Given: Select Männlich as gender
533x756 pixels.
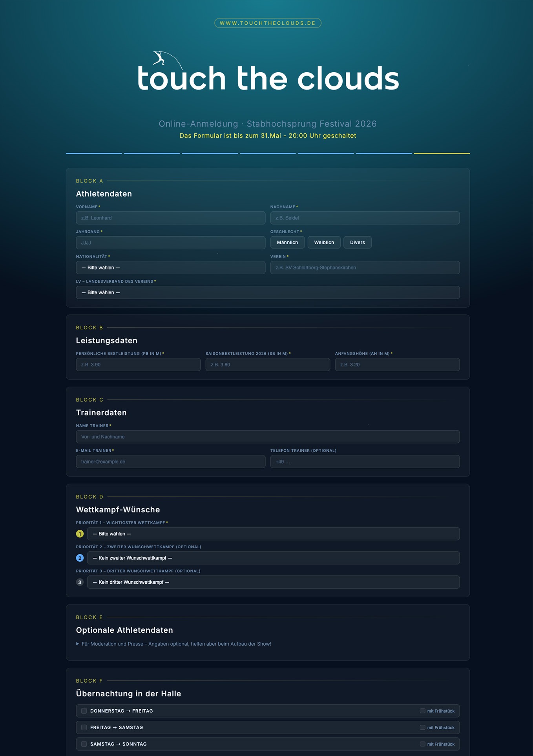Looking at the screenshot, I should [x=287, y=243].
